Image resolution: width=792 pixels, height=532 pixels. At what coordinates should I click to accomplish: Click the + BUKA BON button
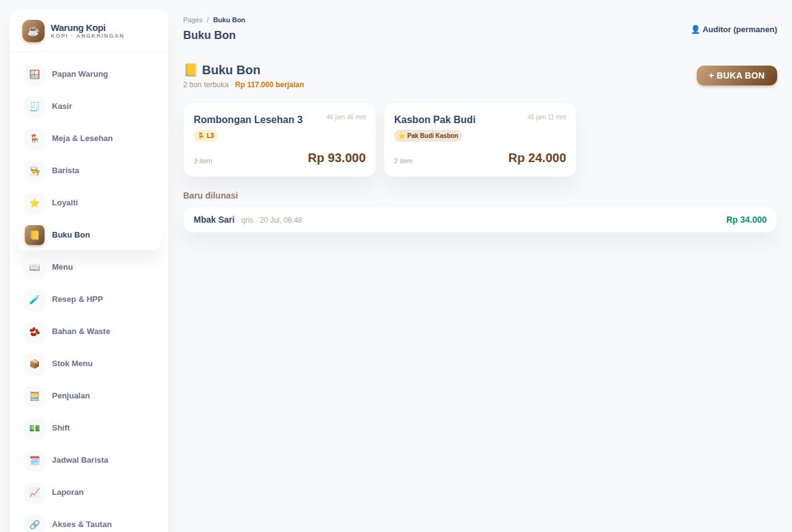tap(737, 75)
